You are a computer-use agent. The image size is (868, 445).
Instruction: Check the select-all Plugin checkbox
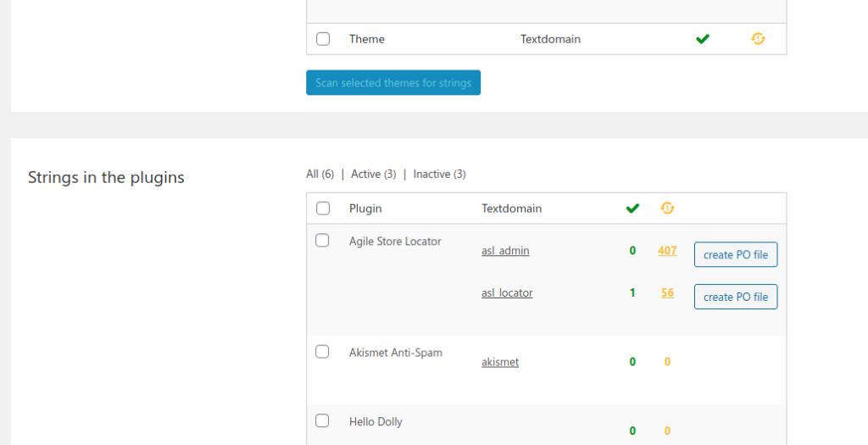pyautogui.click(x=323, y=209)
